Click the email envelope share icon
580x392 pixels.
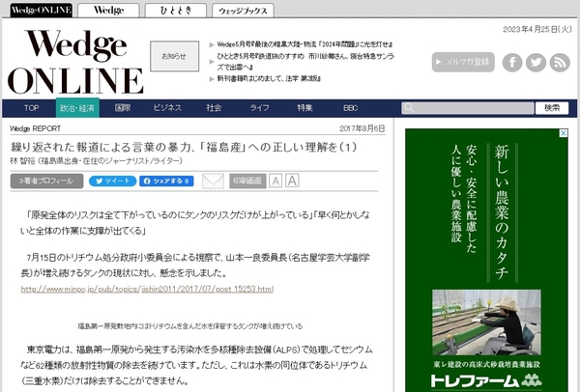213,182
